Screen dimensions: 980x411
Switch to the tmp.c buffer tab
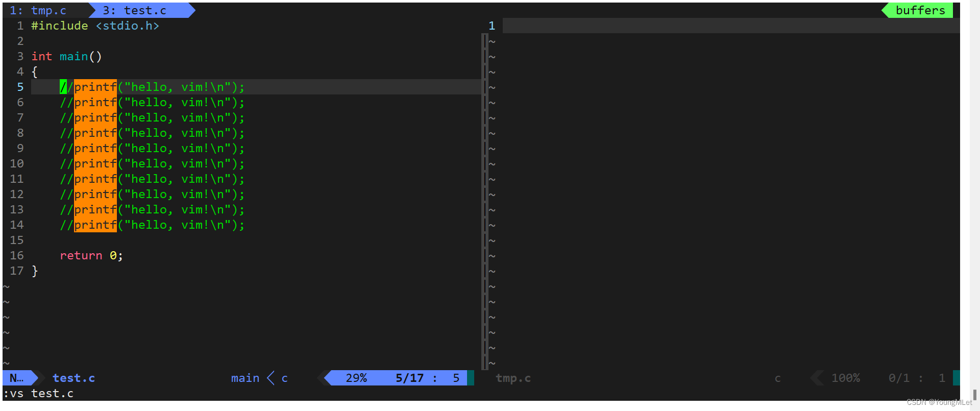click(x=38, y=10)
